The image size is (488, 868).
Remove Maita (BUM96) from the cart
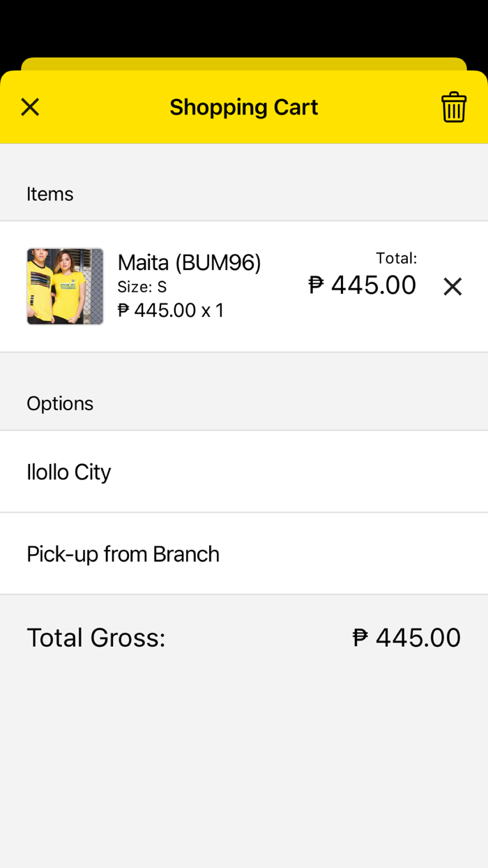[452, 286]
